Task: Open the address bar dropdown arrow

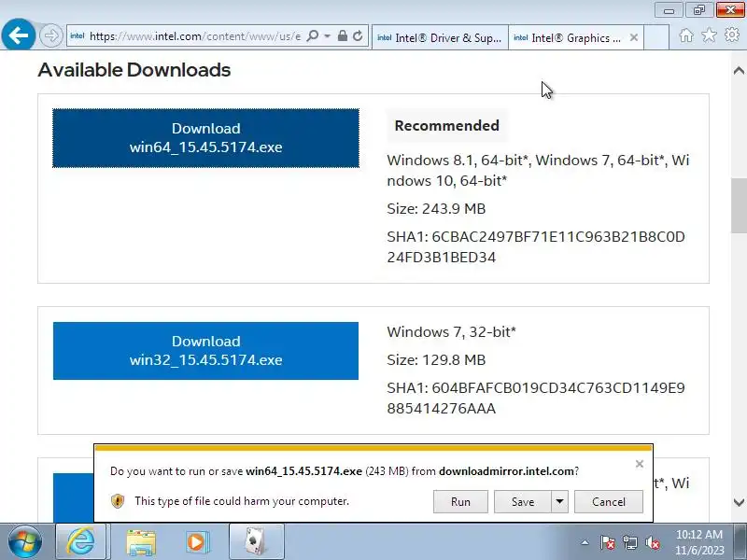Action: click(x=328, y=35)
